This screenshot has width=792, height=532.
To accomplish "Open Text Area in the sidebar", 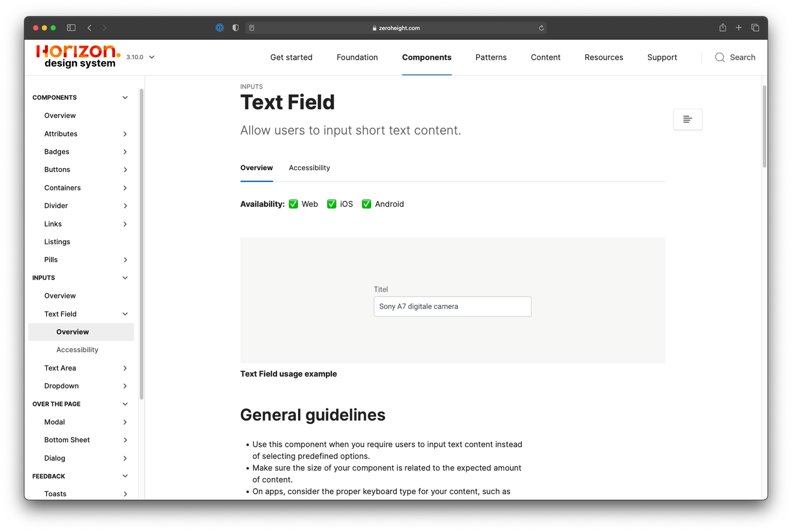I will click(60, 368).
